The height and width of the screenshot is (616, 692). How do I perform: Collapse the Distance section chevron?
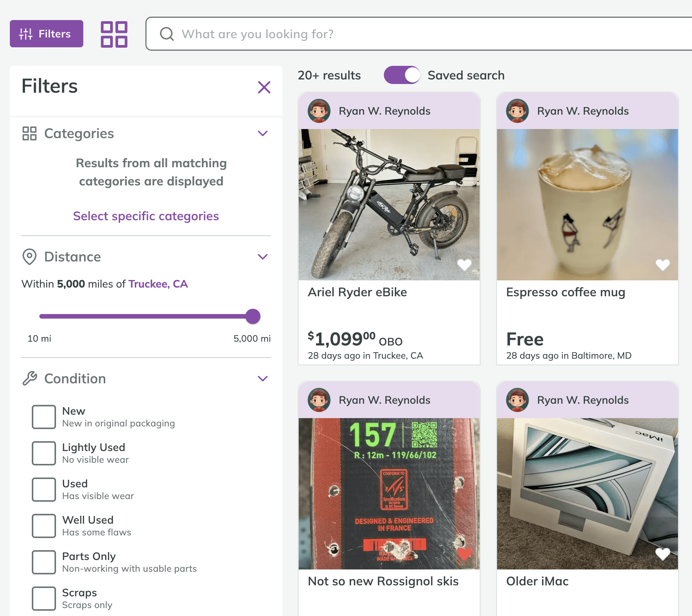(263, 257)
